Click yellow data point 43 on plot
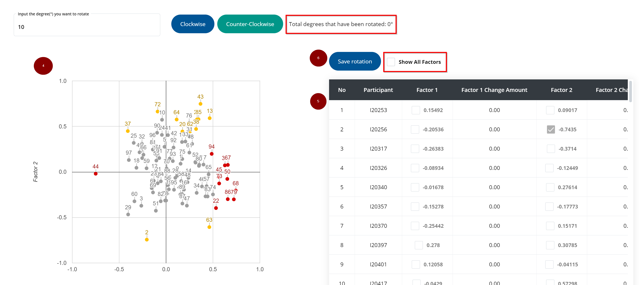This screenshot has width=644, height=285. point(200,104)
